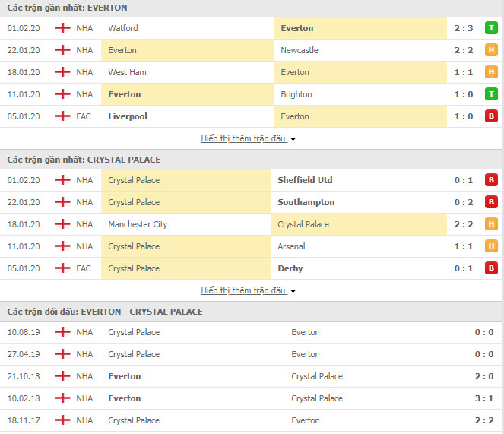This screenshot has height=434, width=504.
Task: Click 'Hiển thị thêm trận đấu' under Everton section
Action: (x=243, y=138)
